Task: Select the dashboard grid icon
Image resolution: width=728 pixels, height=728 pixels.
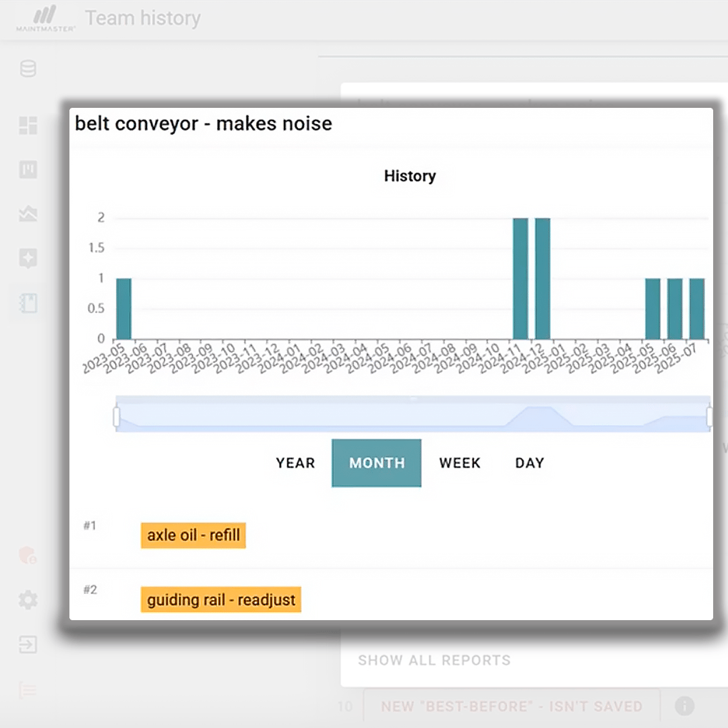Action: pos(28,126)
